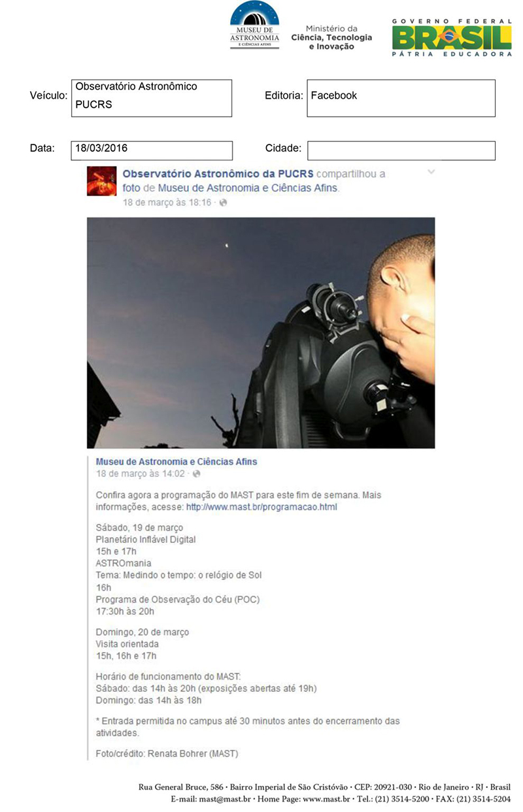Click the Veículo field with Observatório Astronômico PUCRS
This screenshot has width=523, height=812.
point(152,98)
